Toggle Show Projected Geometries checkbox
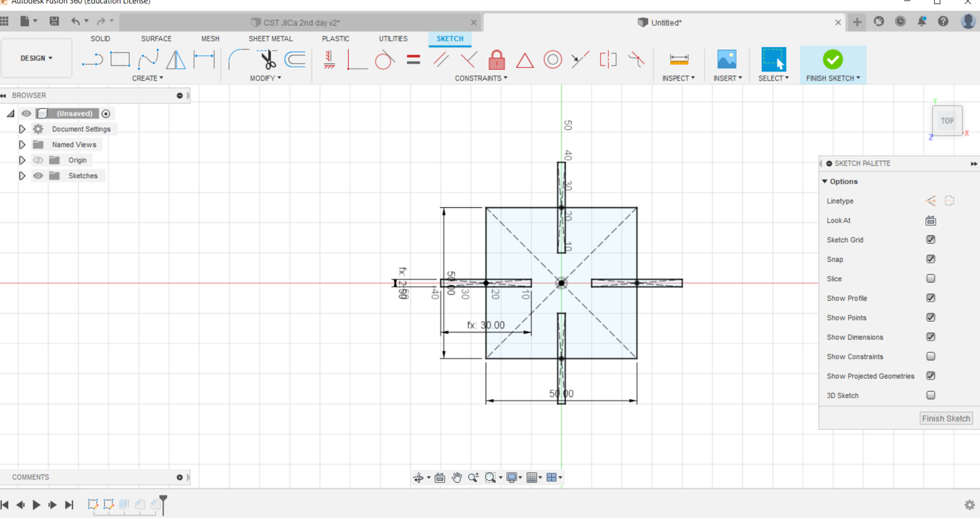This screenshot has width=980, height=518. point(930,376)
